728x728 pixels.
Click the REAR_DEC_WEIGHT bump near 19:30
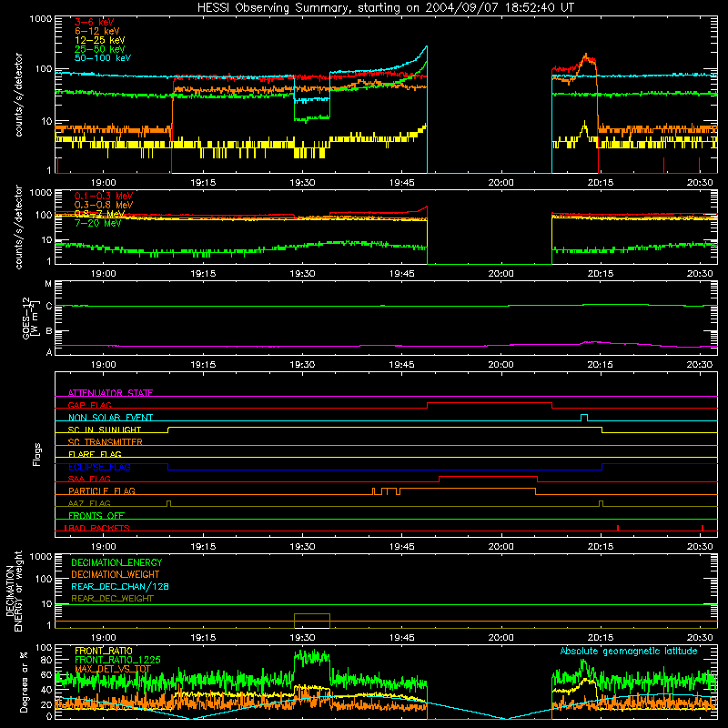coord(312,614)
